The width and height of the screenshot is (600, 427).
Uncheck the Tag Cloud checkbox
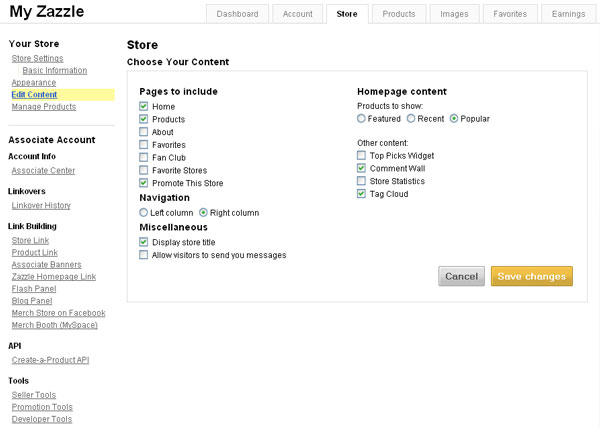[361, 194]
